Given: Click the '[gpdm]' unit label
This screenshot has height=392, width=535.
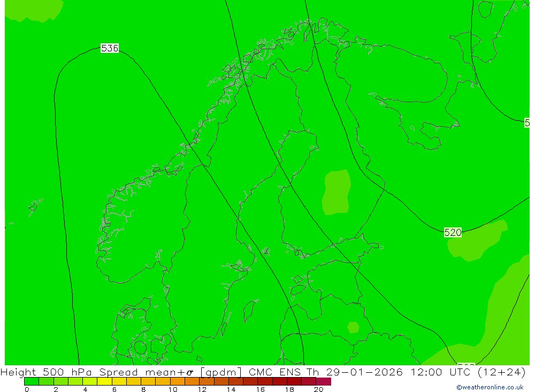Looking at the screenshot, I should coord(221,372).
